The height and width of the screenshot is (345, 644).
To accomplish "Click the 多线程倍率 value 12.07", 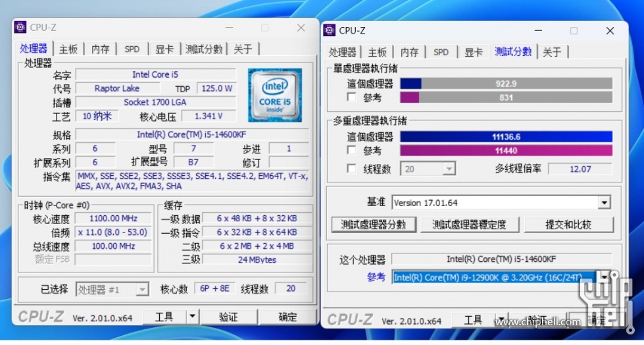I will (x=580, y=169).
